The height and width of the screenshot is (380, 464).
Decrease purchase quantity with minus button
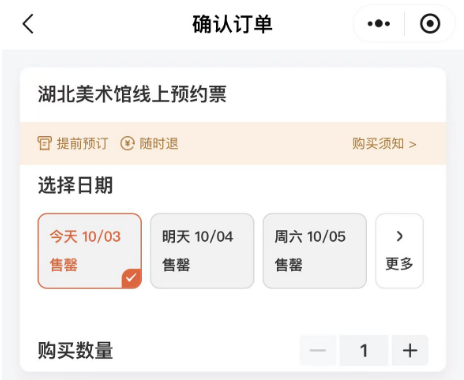click(x=318, y=350)
